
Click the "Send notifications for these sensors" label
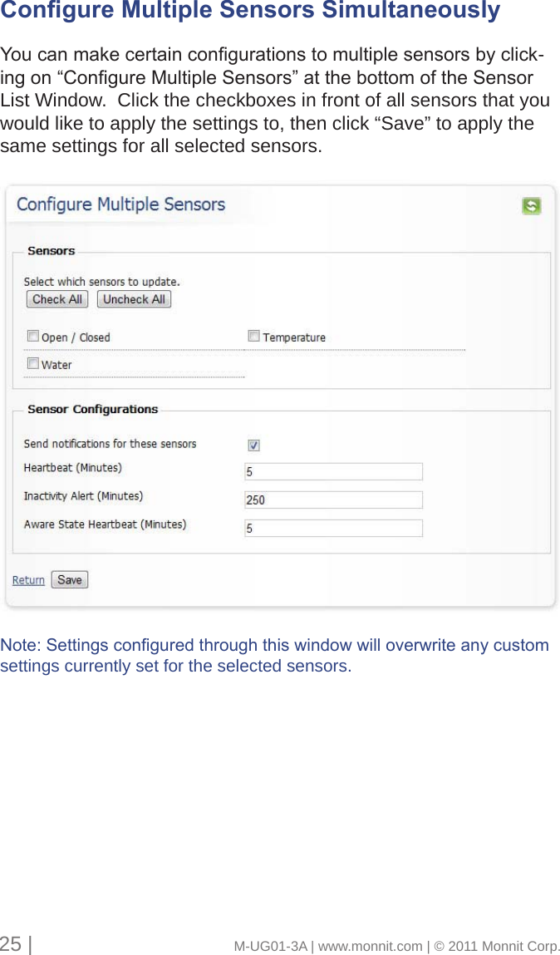[x=110, y=444]
